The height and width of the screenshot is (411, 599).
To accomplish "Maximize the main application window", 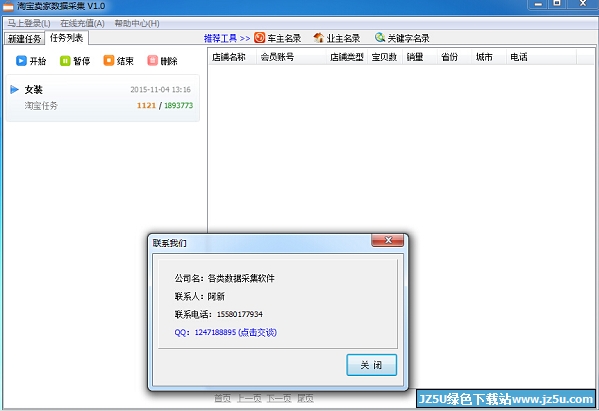I will [x=557, y=4].
